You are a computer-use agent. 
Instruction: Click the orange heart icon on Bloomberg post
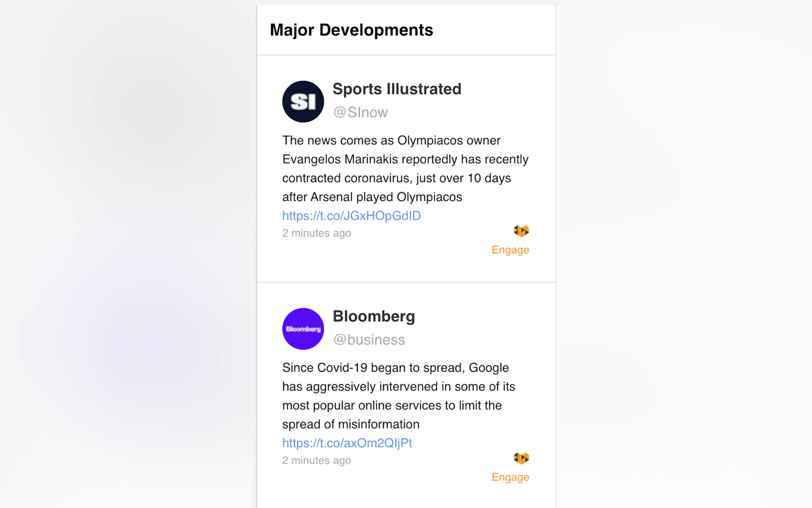(521, 458)
